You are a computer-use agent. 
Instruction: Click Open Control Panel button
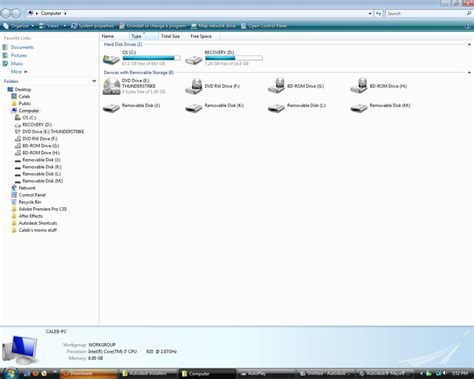tap(264, 26)
